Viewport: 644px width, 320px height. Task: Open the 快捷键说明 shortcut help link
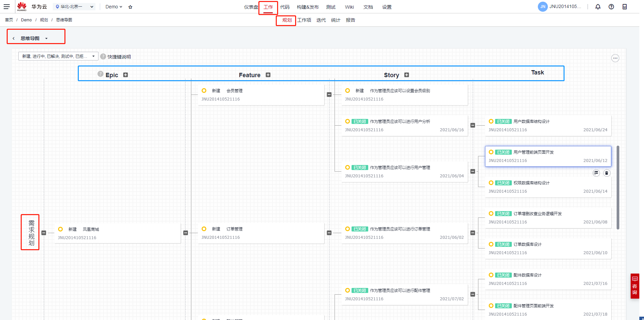(x=119, y=57)
